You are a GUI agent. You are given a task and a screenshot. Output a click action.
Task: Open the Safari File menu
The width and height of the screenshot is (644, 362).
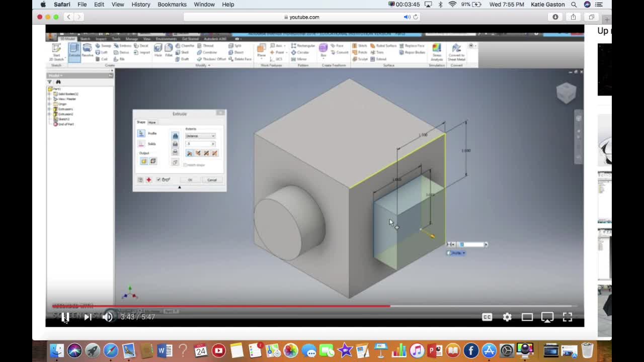82,5
